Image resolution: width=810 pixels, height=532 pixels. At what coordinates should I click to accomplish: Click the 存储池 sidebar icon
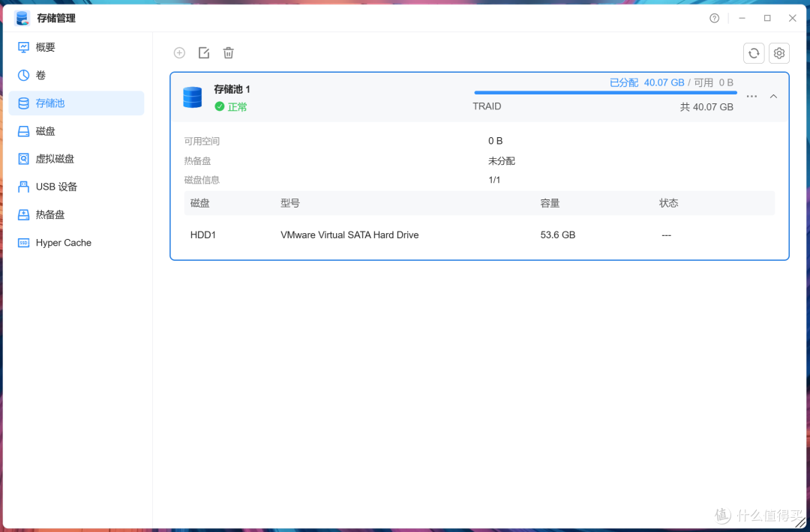pos(24,103)
